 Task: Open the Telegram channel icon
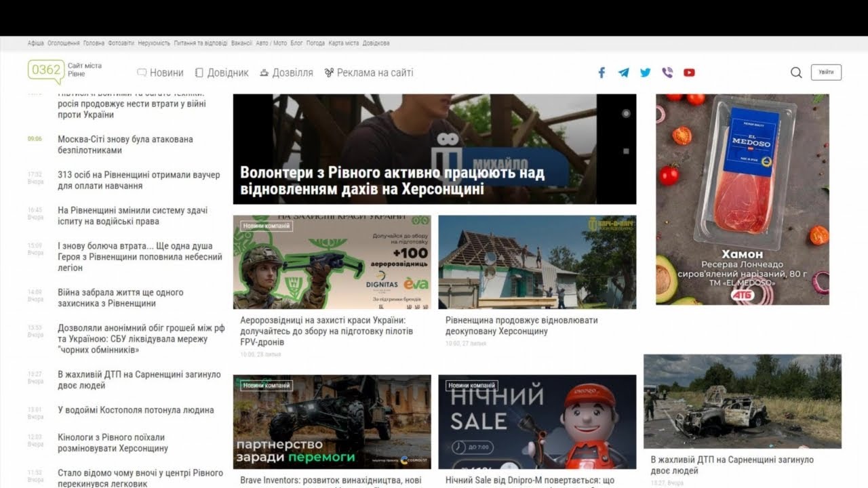pos(623,73)
